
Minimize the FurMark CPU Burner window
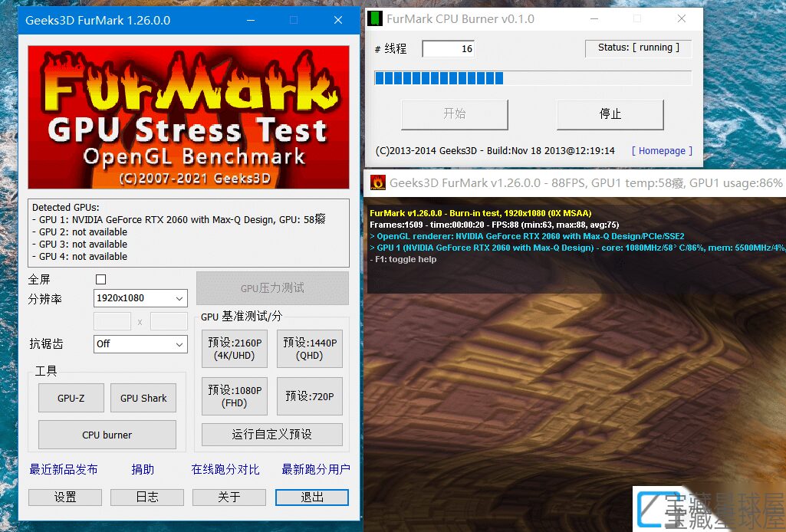point(594,19)
